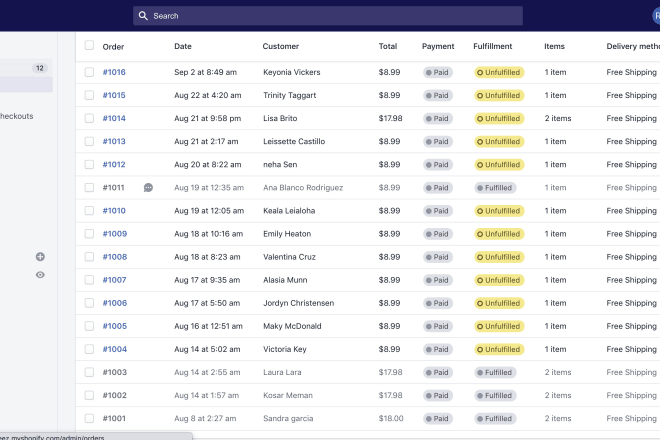This screenshot has width=660, height=440.
Task: Click the Customer column header
Action: tap(281, 46)
